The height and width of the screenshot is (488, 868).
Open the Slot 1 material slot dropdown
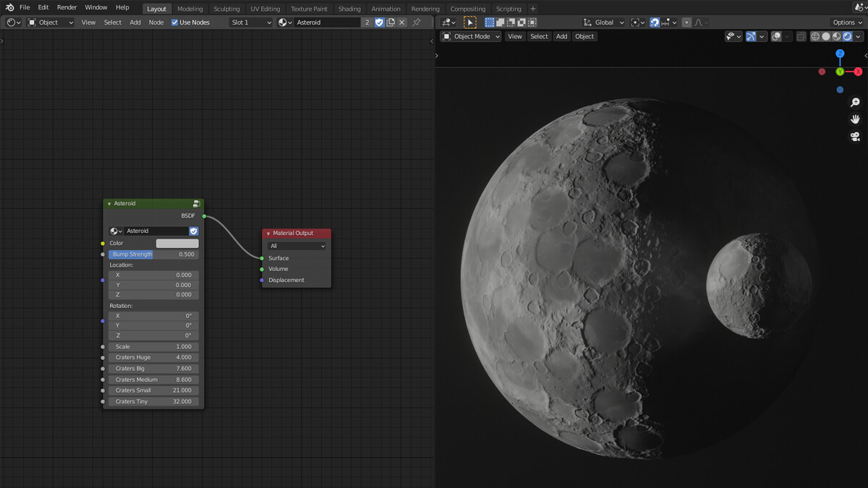coord(251,22)
